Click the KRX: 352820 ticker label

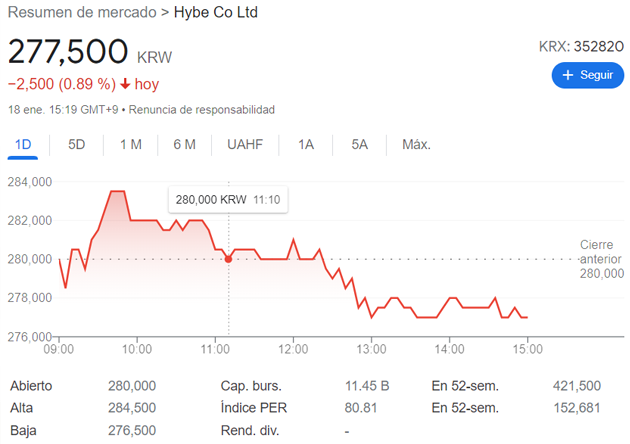click(x=581, y=45)
